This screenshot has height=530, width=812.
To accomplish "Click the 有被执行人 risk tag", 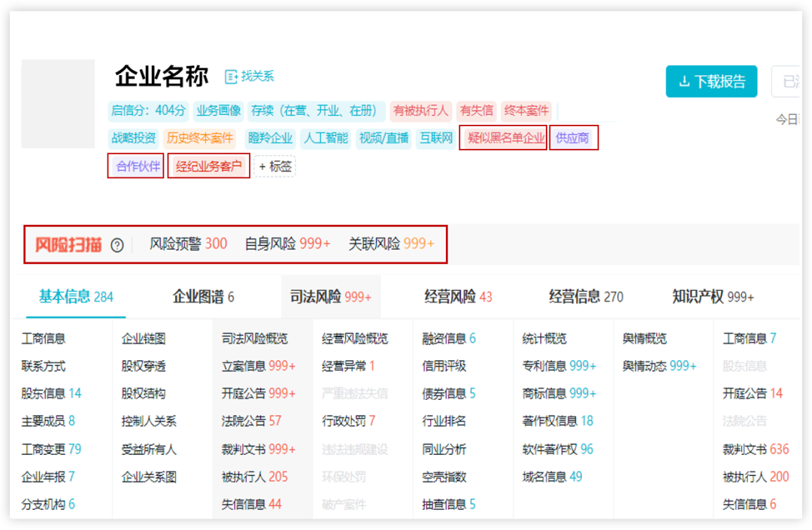I will coord(420,111).
